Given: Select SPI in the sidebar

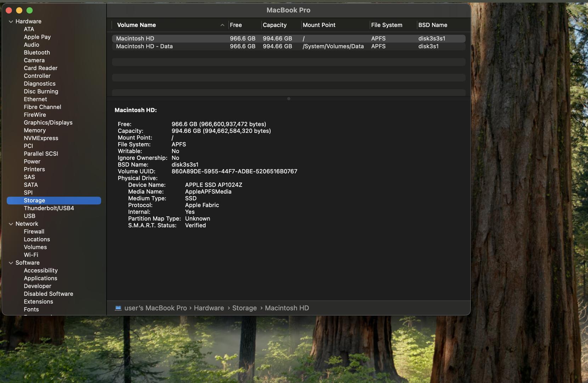Looking at the screenshot, I should [28, 193].
